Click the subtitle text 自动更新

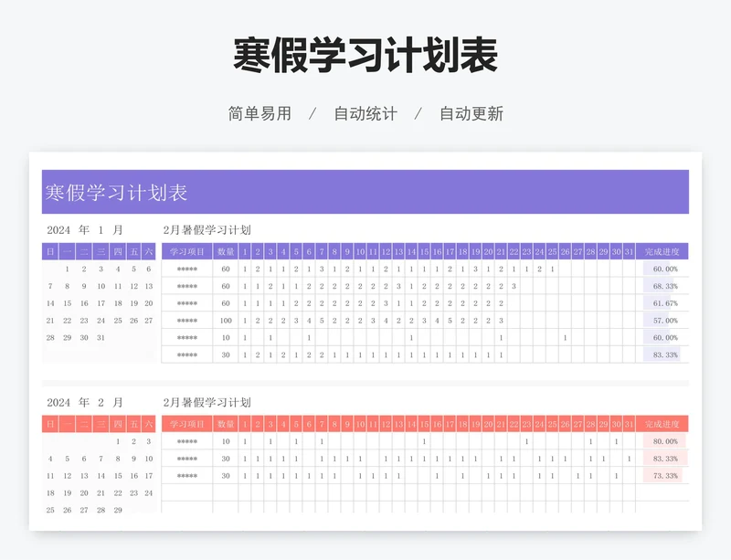[471, 114]
